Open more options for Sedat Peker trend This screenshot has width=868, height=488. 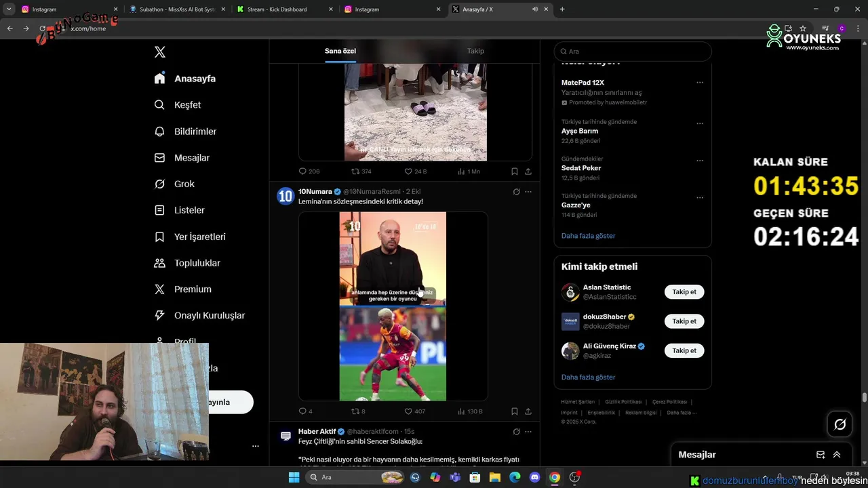(700, 161)
